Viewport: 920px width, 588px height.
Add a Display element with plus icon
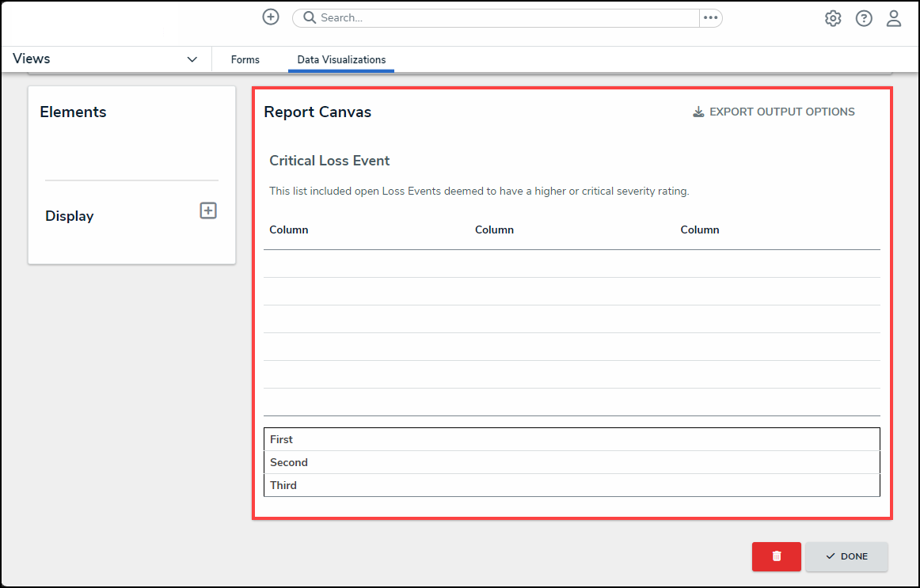click(208, 211)
